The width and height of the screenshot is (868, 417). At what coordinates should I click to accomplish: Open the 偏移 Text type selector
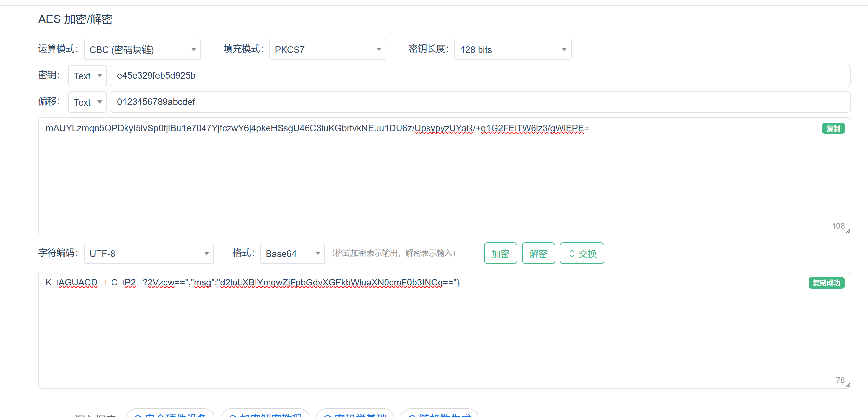pos(87,102)
